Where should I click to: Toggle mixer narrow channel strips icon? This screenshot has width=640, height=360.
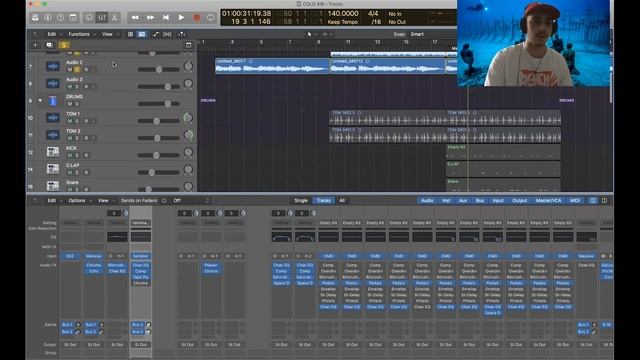[593, 200]
